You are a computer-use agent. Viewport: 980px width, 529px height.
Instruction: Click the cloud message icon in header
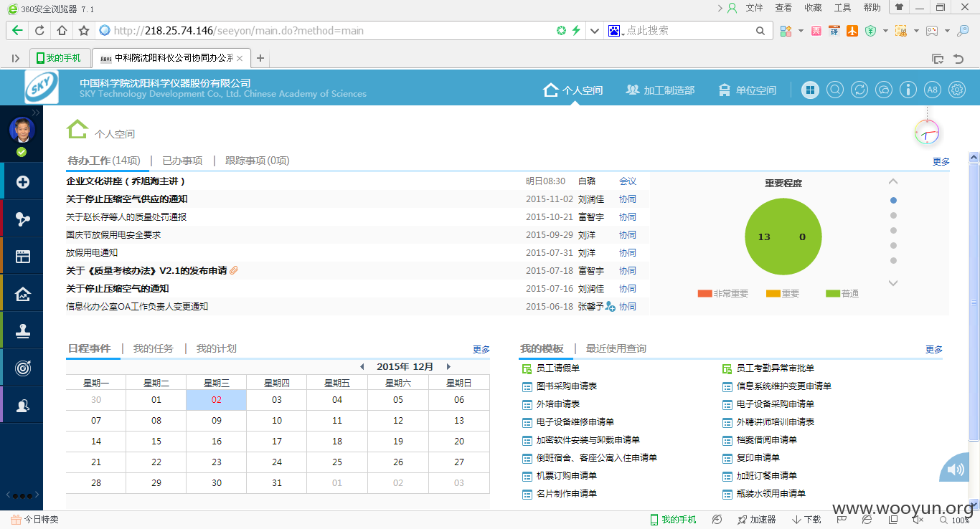point(884,90)
